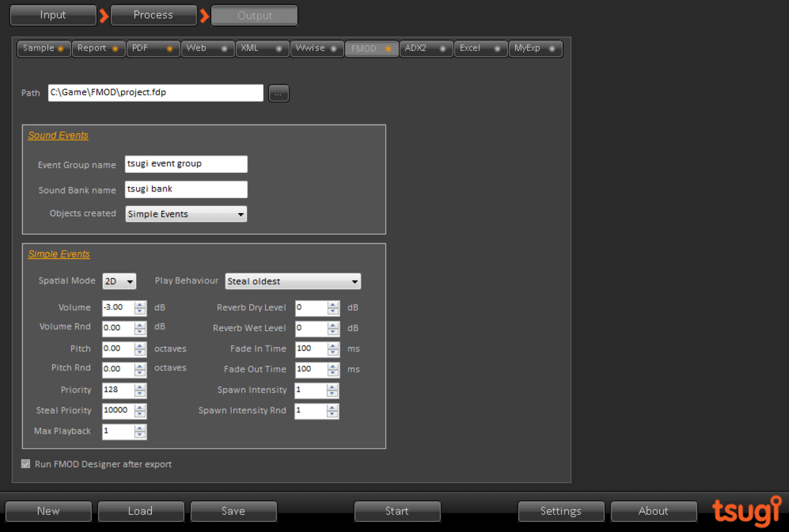The image size is (789, 532).
Task: Click the Sound Events heading link
Action: tap(58, 135)
